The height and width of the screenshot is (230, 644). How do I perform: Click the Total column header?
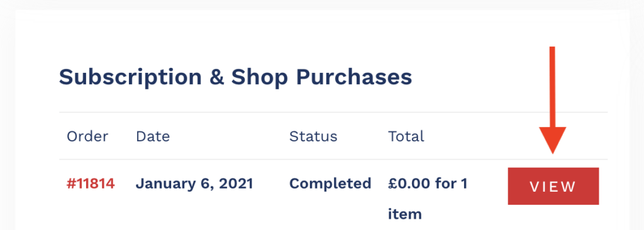pyautogui.click(x=406, y=136)
